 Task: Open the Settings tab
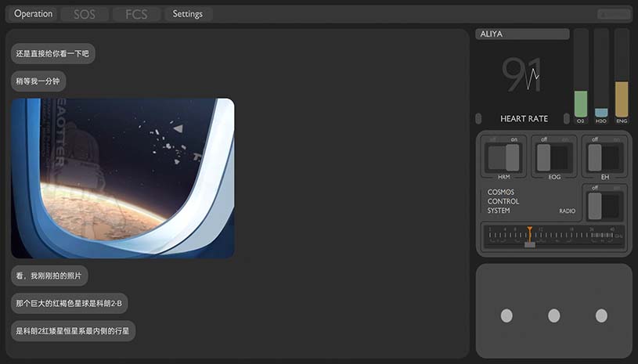pos(188,14)
